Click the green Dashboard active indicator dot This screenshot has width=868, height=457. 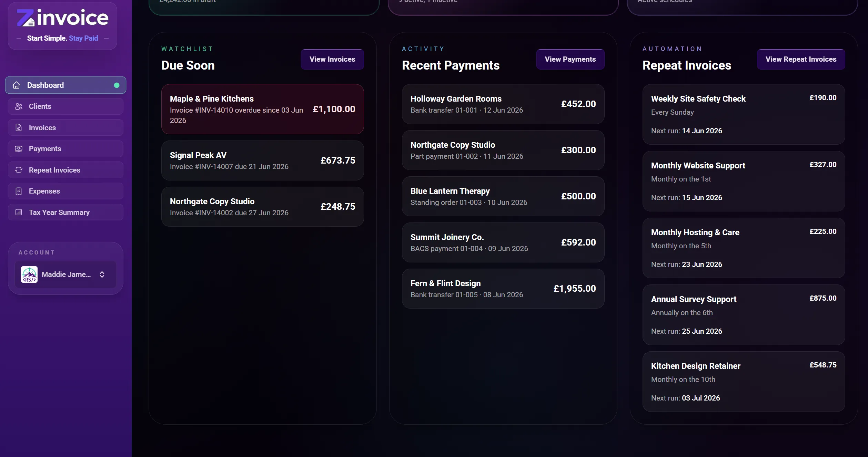point(117,85)
